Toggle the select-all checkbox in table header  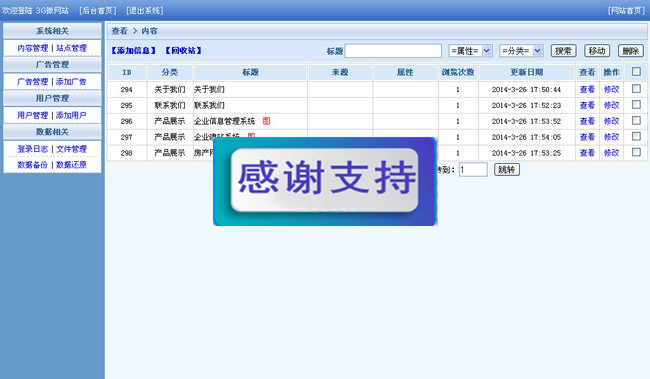(x=636, y=72)
